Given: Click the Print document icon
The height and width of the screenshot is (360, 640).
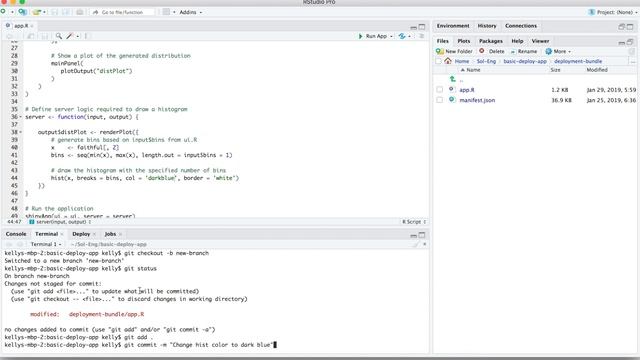Looking at the screenshot, I should coord(80,12).
